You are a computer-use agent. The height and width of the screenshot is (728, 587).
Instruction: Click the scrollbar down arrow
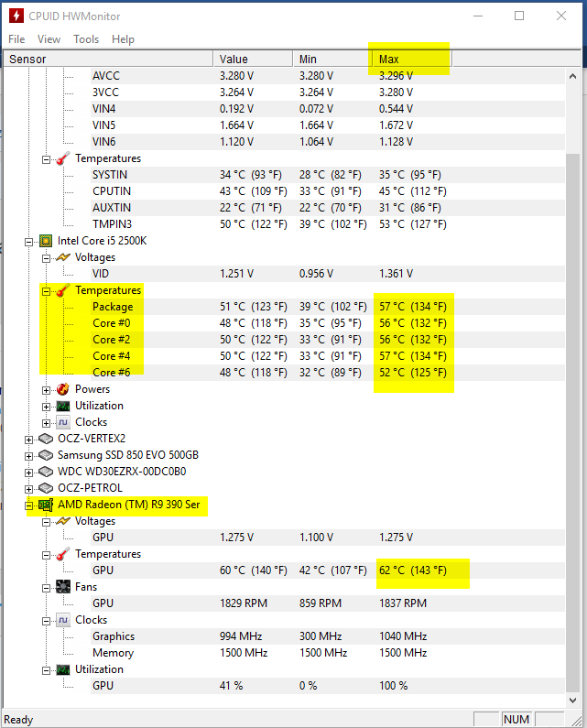(572, 700)
